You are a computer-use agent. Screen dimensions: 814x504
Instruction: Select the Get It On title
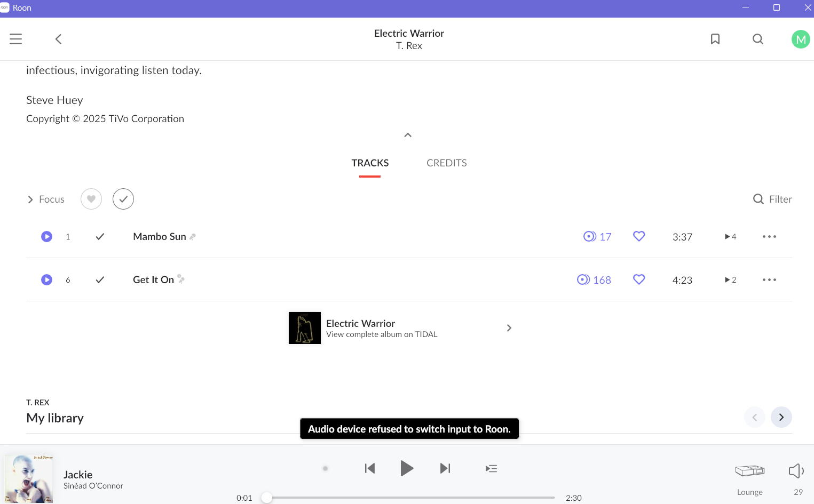click(x=154, y=279)
